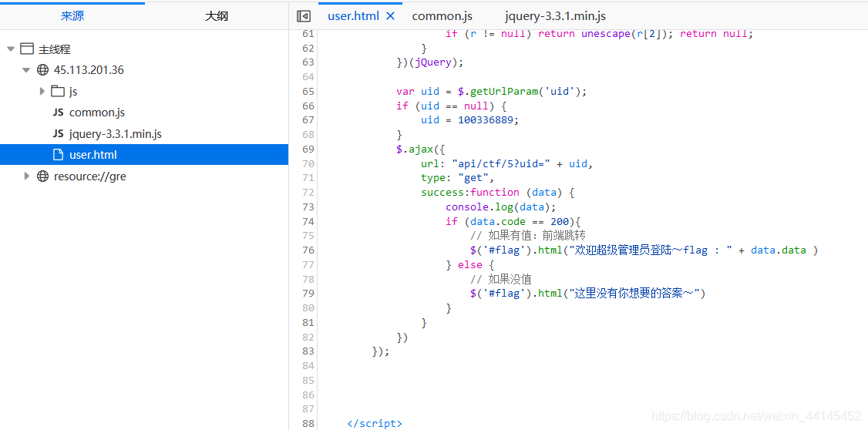
Task: Click unescape call on line 61
Action: (627, 34)
